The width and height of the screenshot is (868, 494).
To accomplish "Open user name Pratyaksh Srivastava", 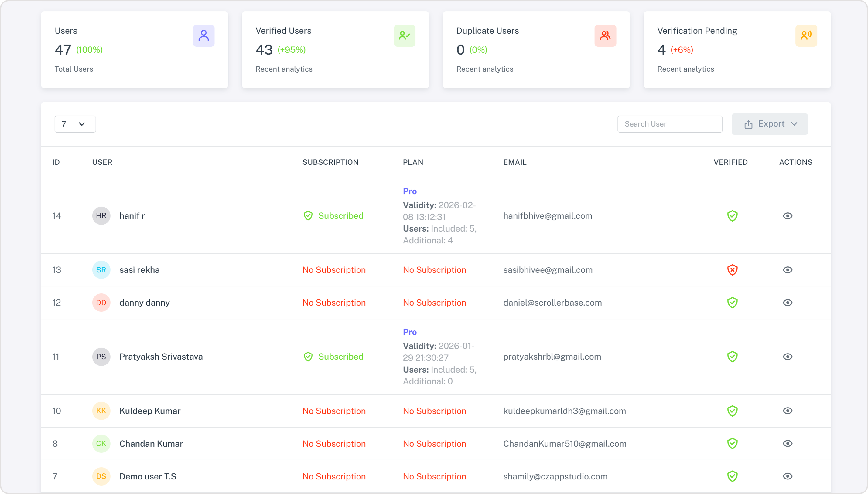I will tap(161, 357).
